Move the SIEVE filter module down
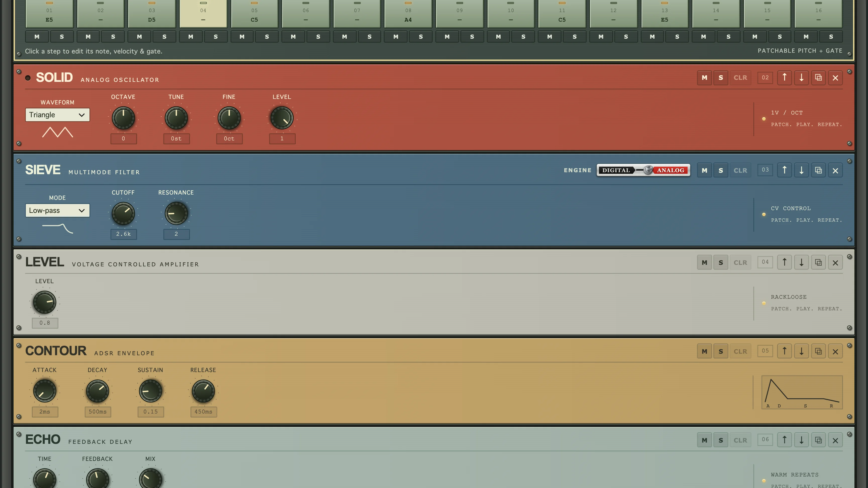Image resolution: width=868 pixels, height=488 pixels. (801, 170)
